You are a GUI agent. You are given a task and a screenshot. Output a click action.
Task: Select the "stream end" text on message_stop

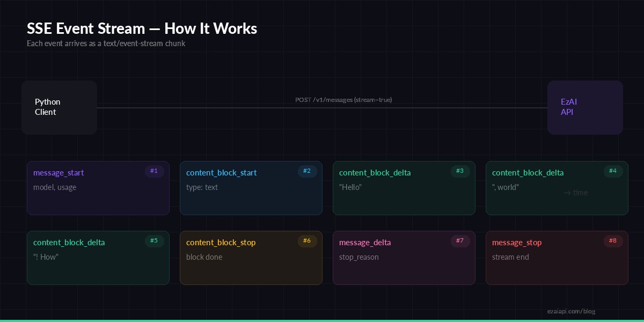click(510, 257)
